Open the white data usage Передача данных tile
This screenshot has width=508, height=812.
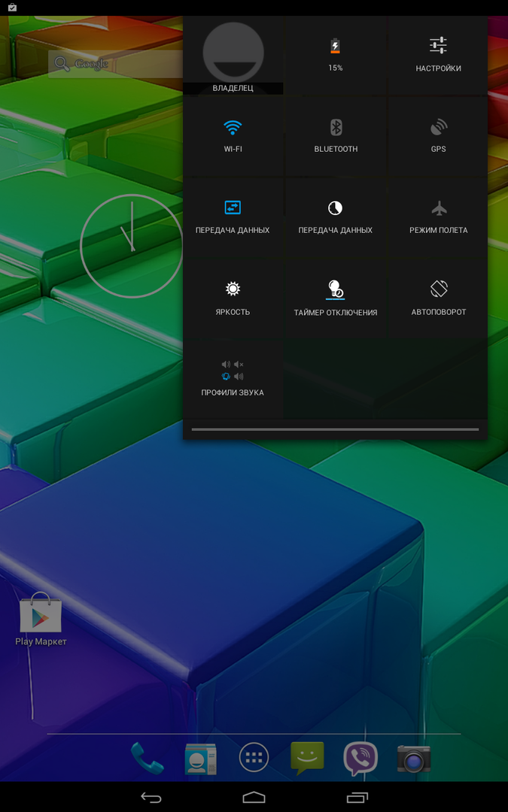click(336, 217)
